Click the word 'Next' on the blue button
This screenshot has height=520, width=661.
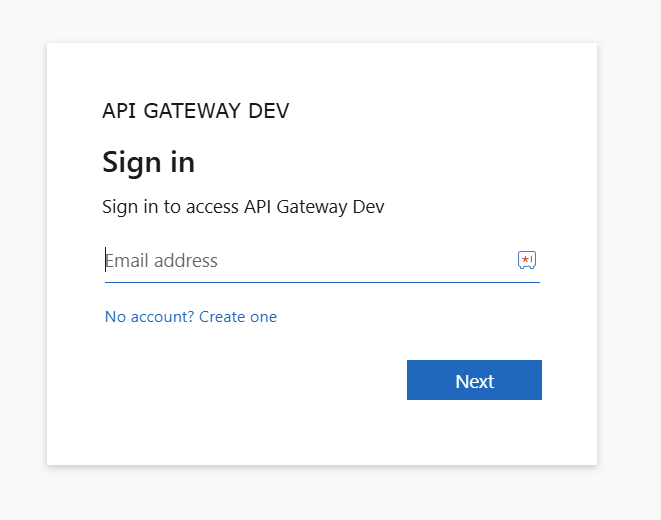(475, 381)
